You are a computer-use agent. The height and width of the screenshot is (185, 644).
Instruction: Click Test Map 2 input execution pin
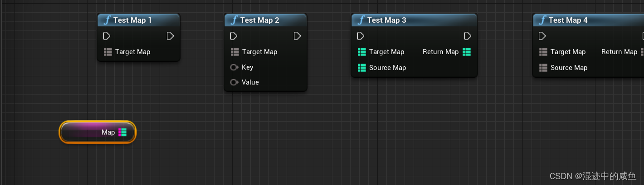click(x=234, y=36)
